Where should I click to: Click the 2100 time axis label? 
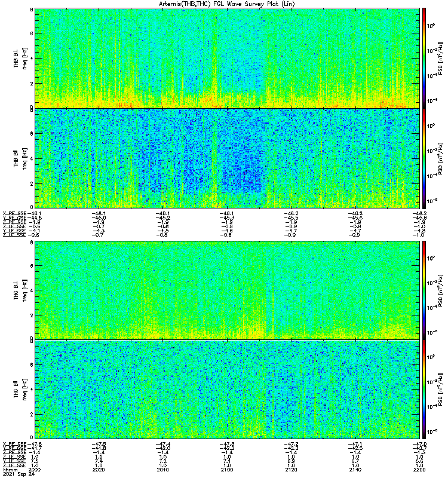(x=227, y=470)
